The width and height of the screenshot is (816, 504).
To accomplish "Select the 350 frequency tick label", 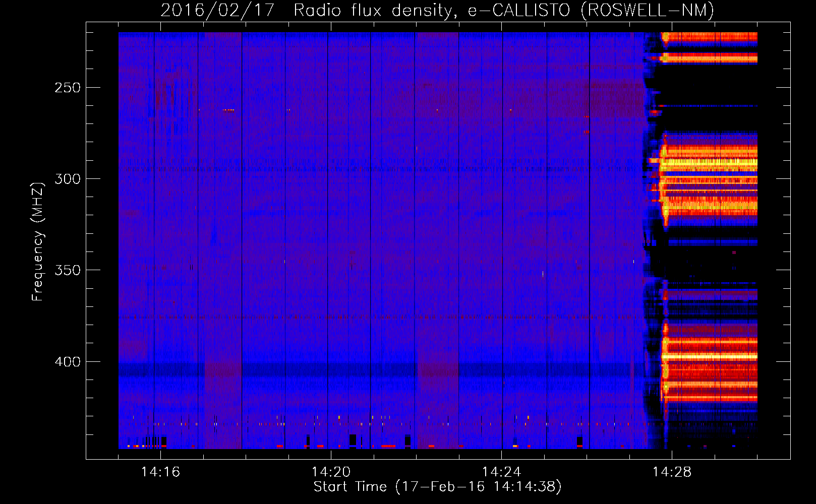I will (x=68, y=270).
